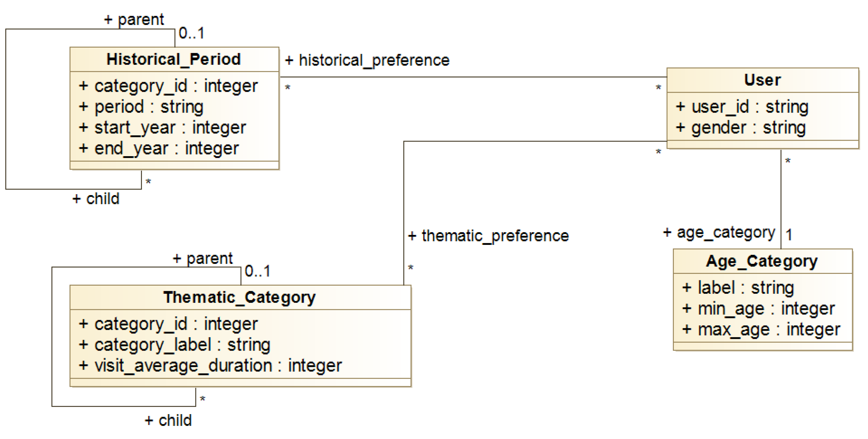Select the gender attribute in User
This screenshot has height=439, width=868.
740,128
